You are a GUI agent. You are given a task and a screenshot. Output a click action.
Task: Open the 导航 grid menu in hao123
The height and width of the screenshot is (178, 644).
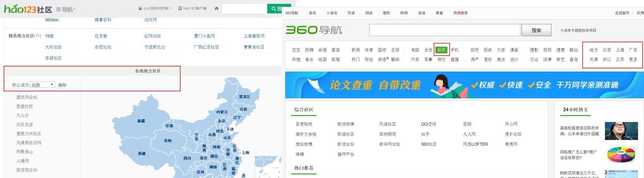click(x=66, y=9)
